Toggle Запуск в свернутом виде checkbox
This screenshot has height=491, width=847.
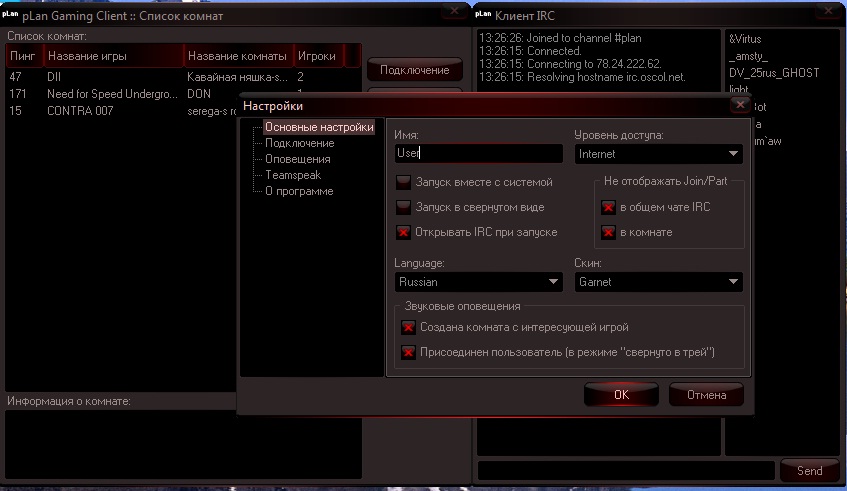click(x=404, y=207)
